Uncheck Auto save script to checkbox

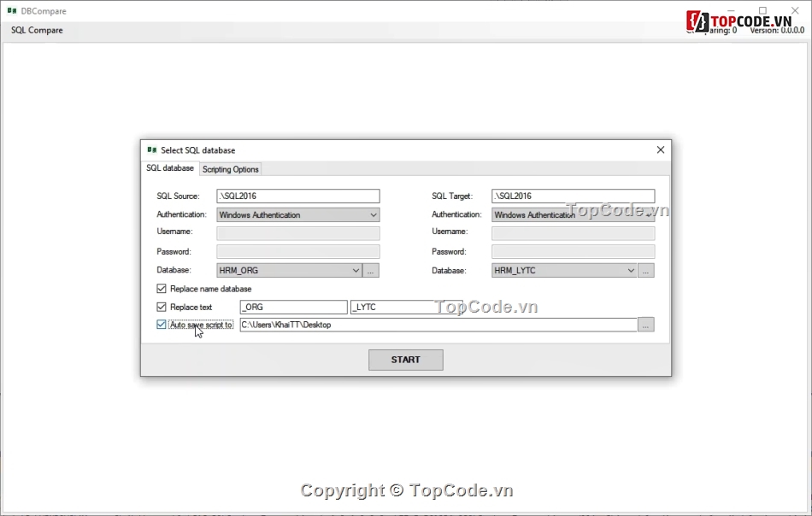coord(162,325)
